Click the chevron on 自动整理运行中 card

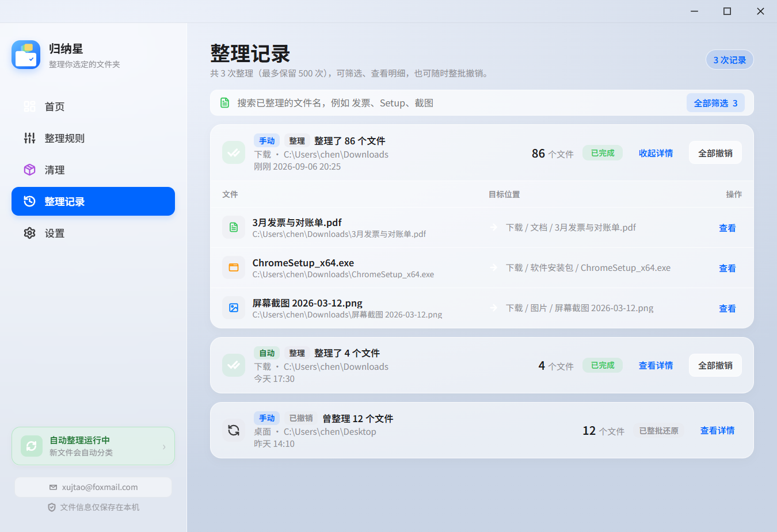point(164,446)
